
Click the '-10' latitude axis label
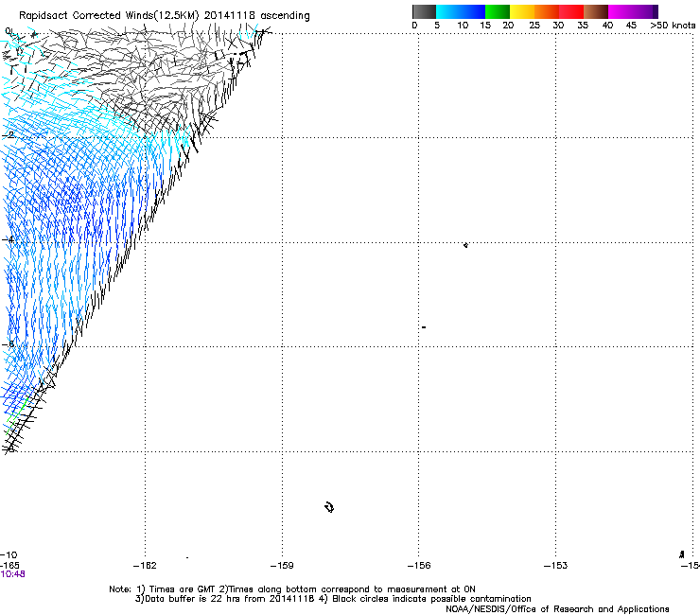pyautogui.click(x=9, y=555)
